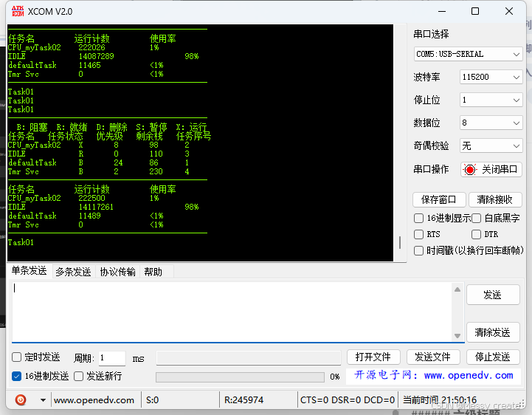The height and width of the screenshot is (415, 532).
Task: Click the 打开文件 open file button
Action: point(373,357)
